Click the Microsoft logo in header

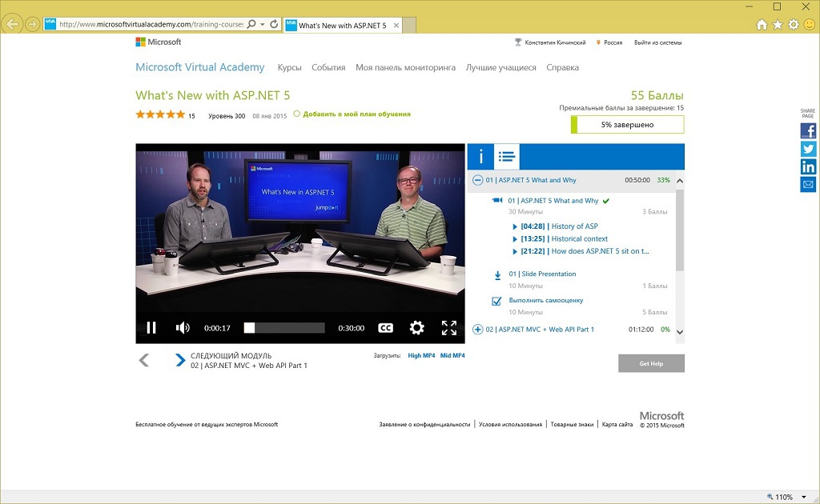pyautogui.click(x=159, y=42)
